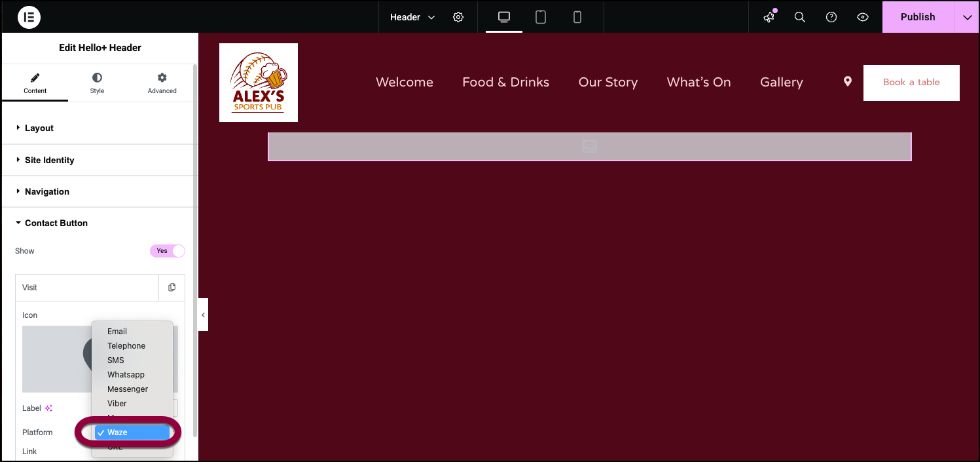Click the Alex's Sports Pub logo
The width and height of the screenshot is (980, 462).
pyautogui.click(x=259, y=83)
